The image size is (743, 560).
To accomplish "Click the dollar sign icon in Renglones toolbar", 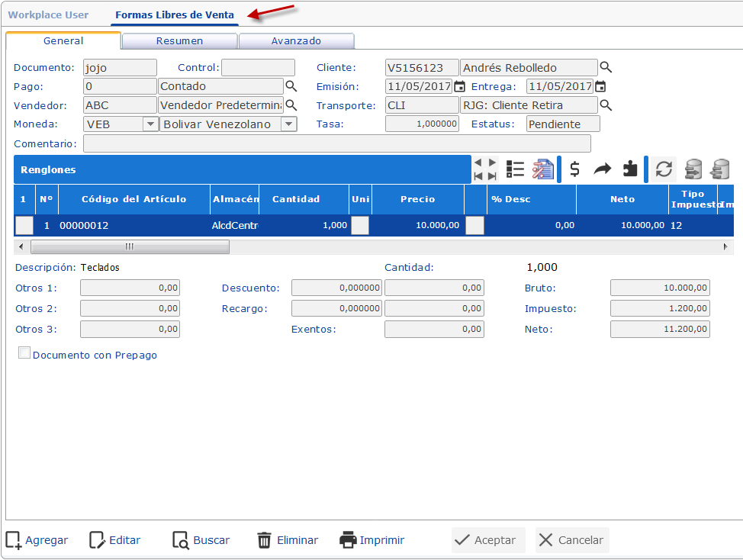I will (575, 169).
